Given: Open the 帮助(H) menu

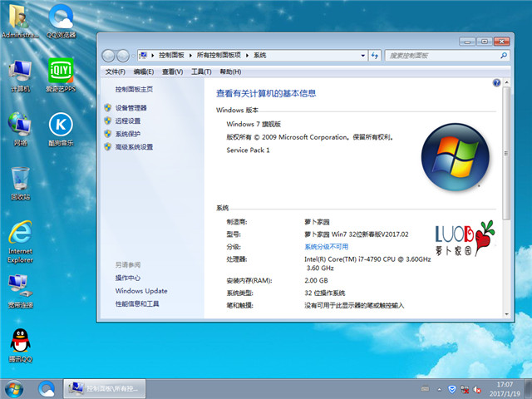Looking at the screenshot, I should [230, 71].
